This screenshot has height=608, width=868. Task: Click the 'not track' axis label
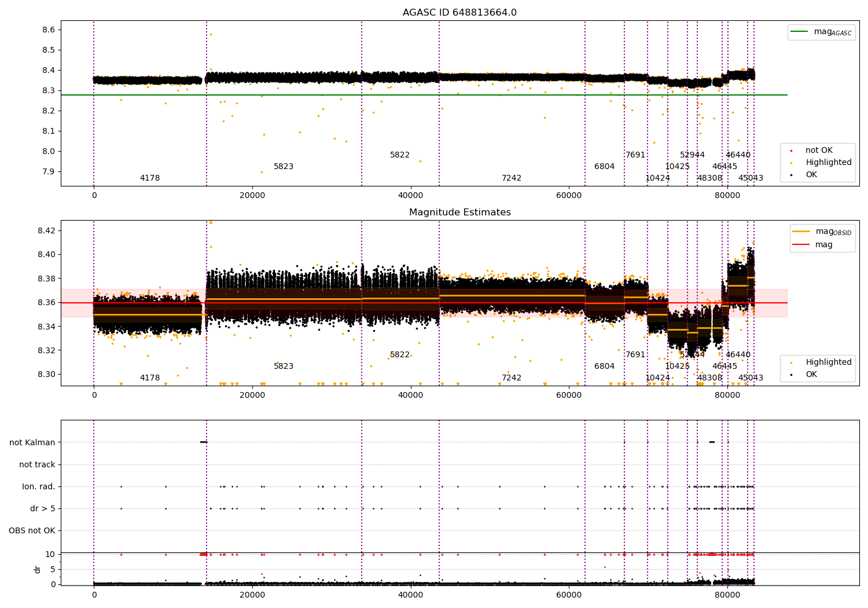[x=37, y=464]
